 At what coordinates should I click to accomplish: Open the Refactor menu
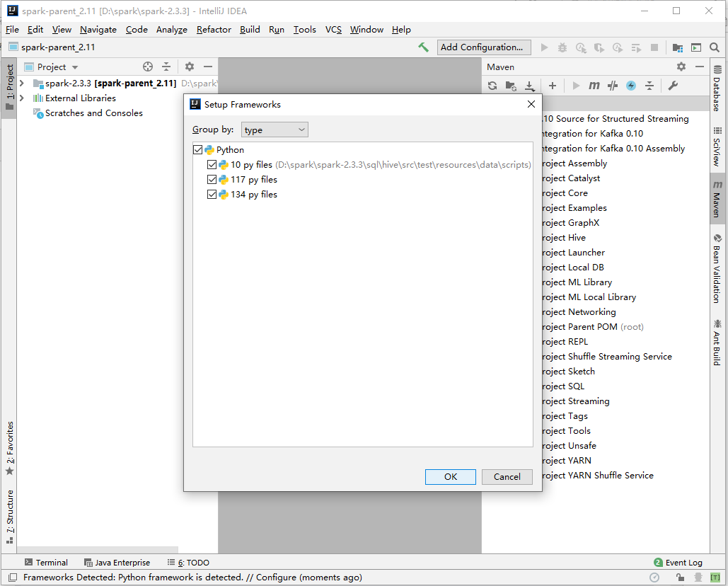click(214, 30)
